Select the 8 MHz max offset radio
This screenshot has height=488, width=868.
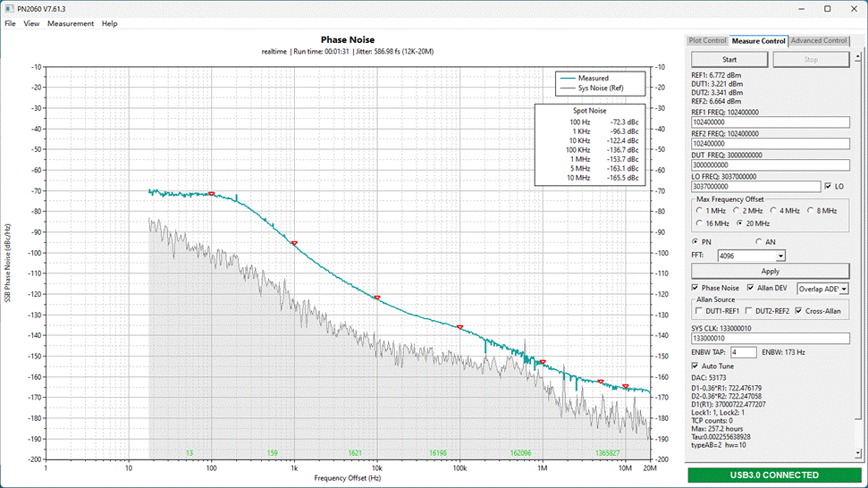[811, 211]
